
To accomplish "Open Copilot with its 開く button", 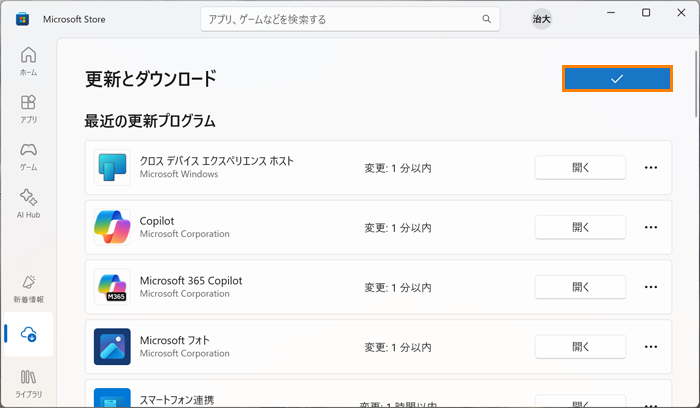I will [x=580, y=227].
